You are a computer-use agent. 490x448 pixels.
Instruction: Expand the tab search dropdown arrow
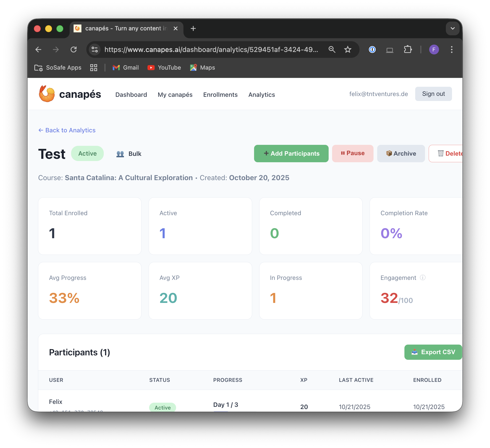pos(452,28)
